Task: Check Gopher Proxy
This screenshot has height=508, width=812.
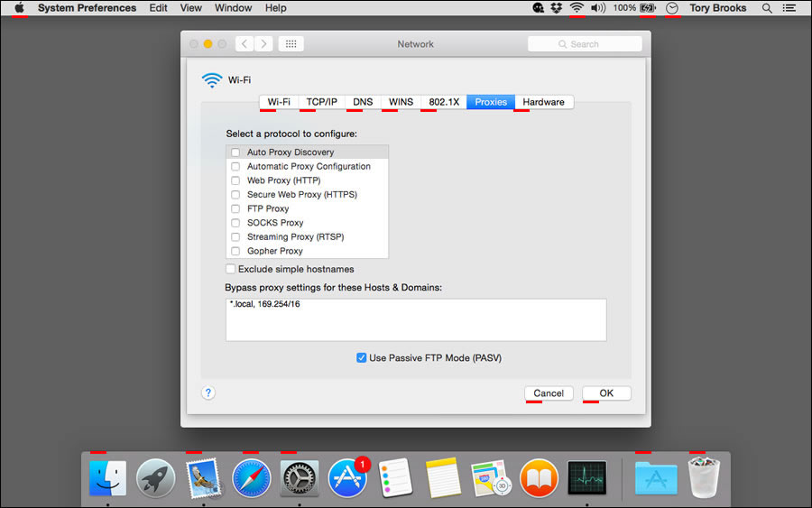Action: tap(235, 251)
